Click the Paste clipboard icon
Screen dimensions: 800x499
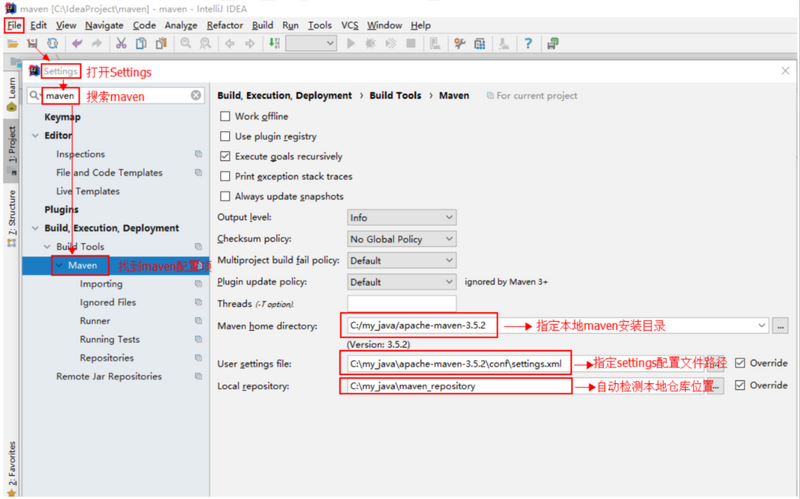click(x=161, y=44)
